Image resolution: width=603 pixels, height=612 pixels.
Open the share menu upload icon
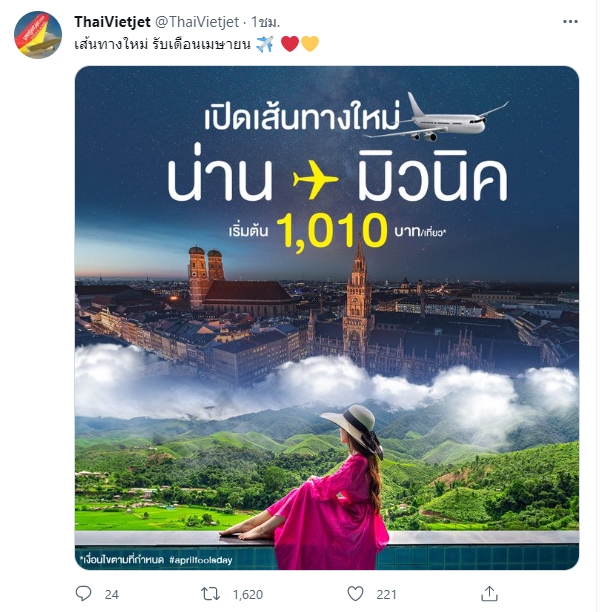pyautogui.click(x=489, y=594)
